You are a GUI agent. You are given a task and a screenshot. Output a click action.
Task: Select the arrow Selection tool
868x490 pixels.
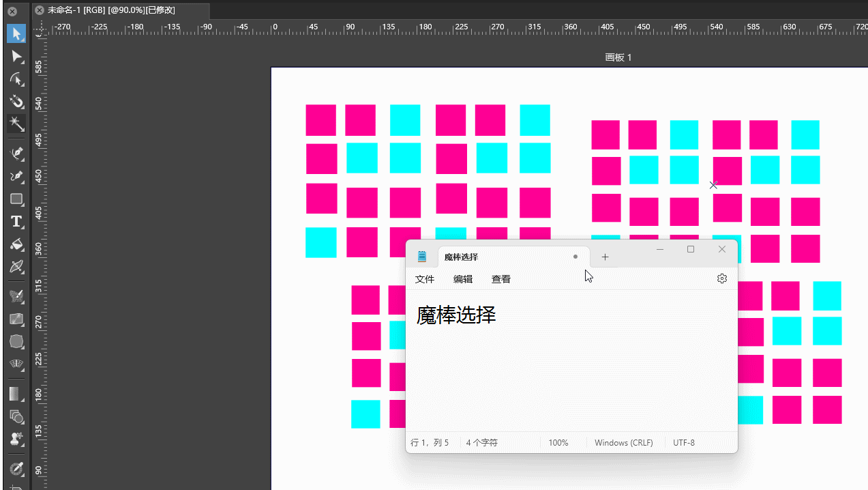(16, 33)
